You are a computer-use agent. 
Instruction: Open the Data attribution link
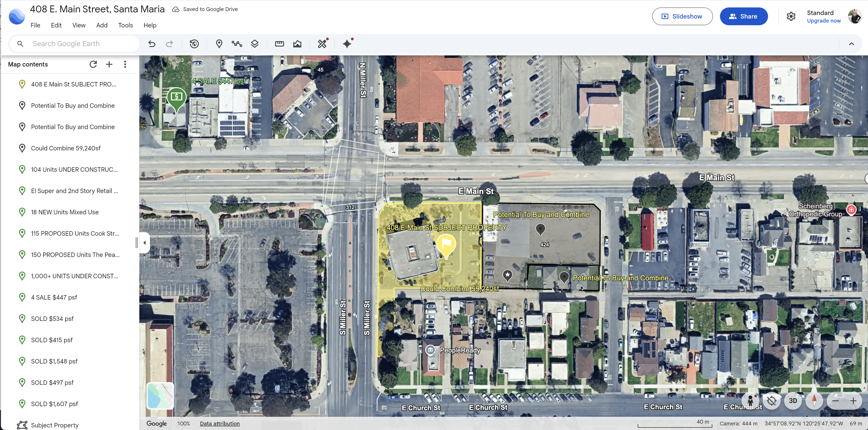(220, 423)
